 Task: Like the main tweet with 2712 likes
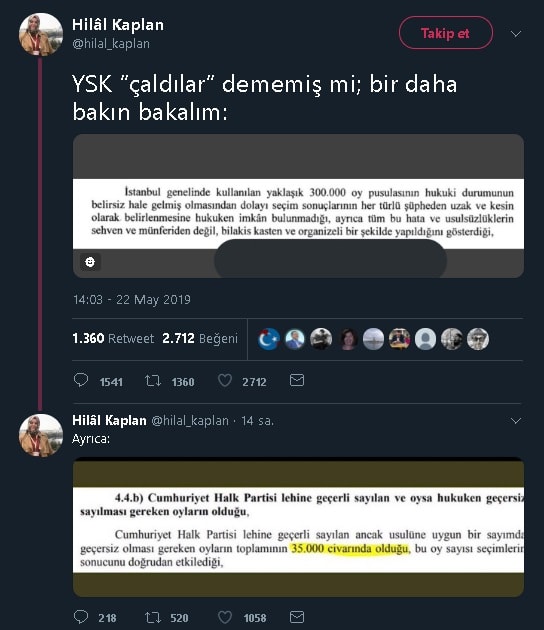[x=225, y=380]
